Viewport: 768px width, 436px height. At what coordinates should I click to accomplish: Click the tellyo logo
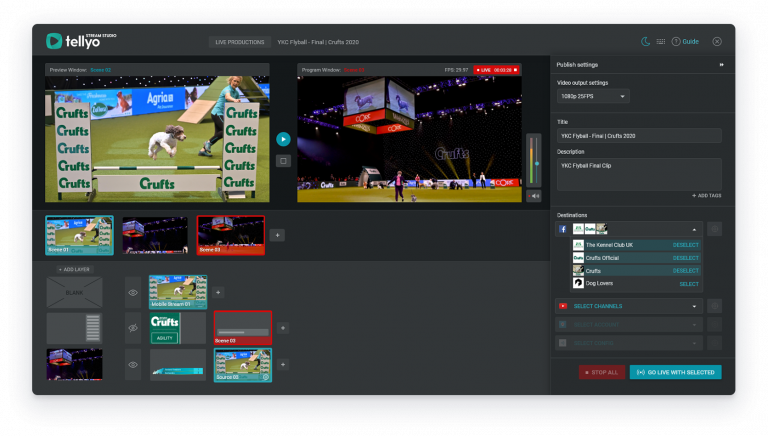[x=81, y=41]
